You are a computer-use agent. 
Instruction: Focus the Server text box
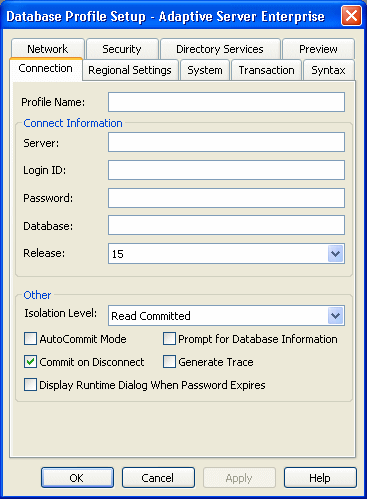coord(226,142)
